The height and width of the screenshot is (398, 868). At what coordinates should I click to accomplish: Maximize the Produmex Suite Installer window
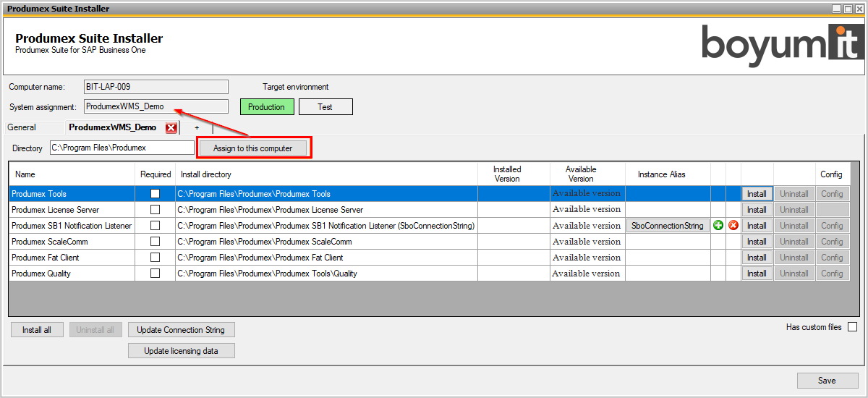[x=848, y=9]
